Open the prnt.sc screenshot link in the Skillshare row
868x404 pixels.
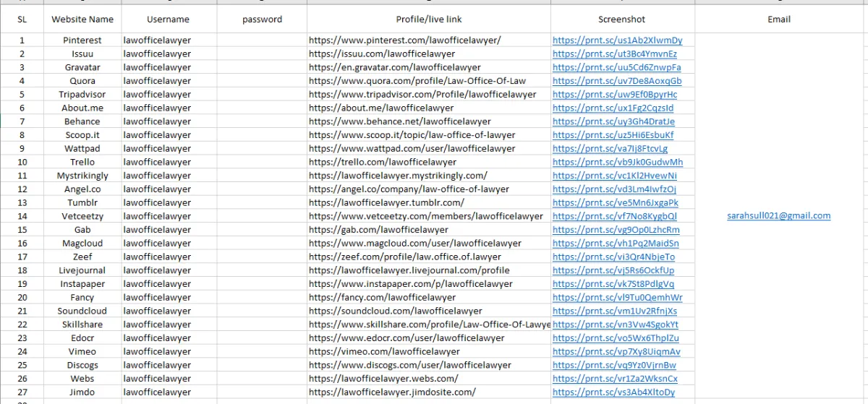click(616, 325)
